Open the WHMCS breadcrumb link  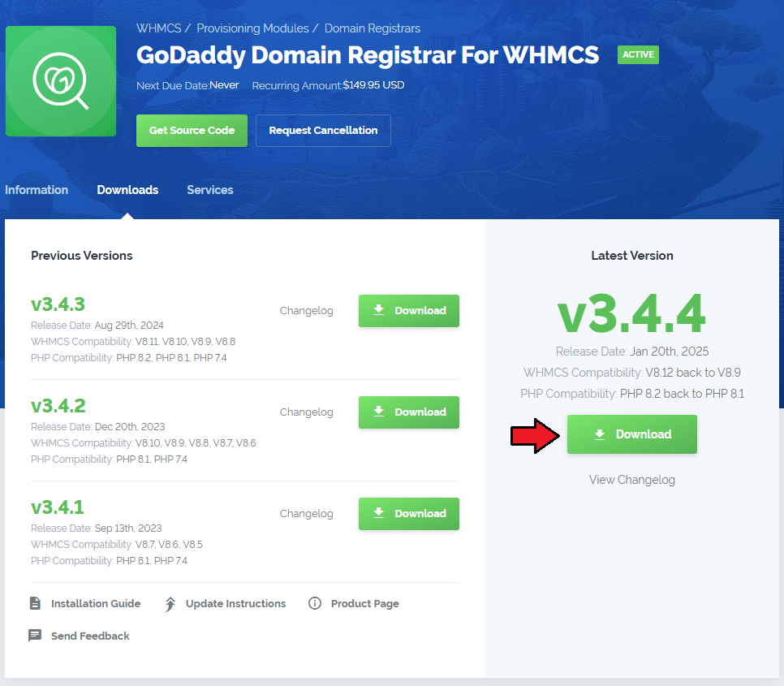coord(158,28)
